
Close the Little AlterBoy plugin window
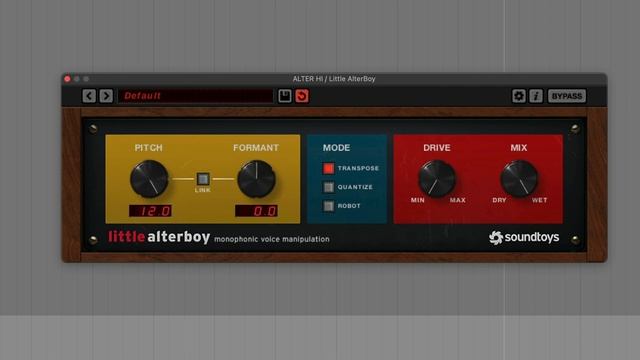coord(67,79)
